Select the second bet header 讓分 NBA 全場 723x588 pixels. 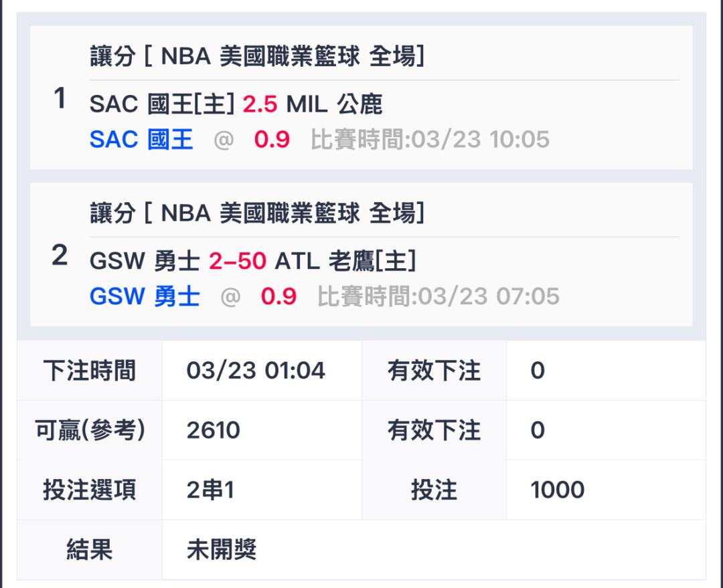click(x=257, y=213)
